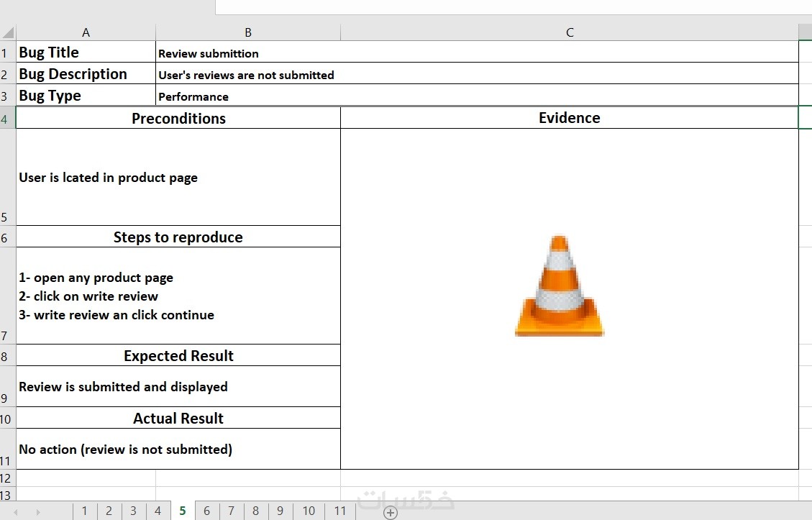The height and width of the screenshot is (520, 812).
Task: Select row 13 header
Action: pos(8,494)
